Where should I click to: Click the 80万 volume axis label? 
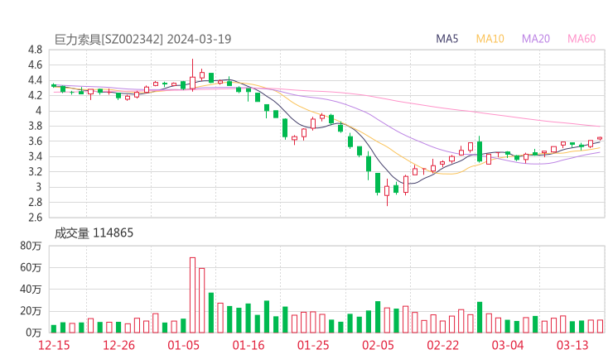31,246
